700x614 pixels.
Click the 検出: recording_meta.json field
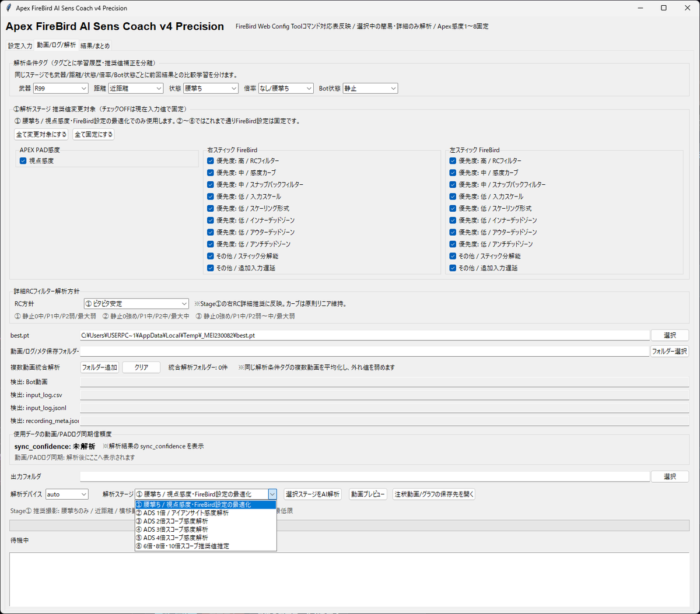[384, 420]
